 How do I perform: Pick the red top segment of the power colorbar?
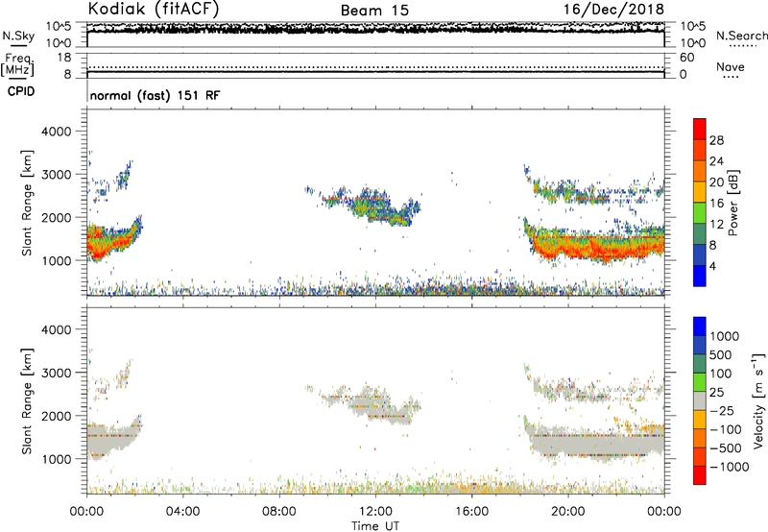tap(700, 130)
